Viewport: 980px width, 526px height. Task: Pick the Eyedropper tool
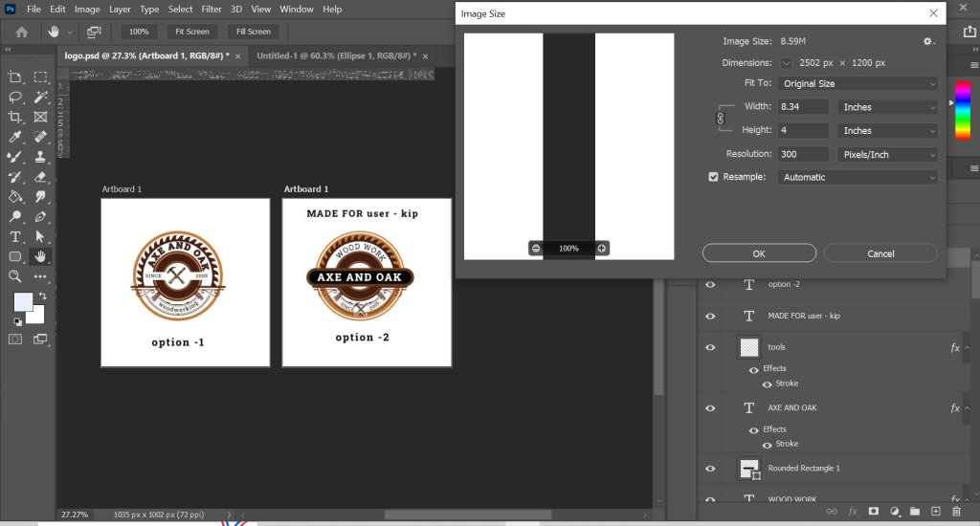pyautogui.click(x=15, y=137)
